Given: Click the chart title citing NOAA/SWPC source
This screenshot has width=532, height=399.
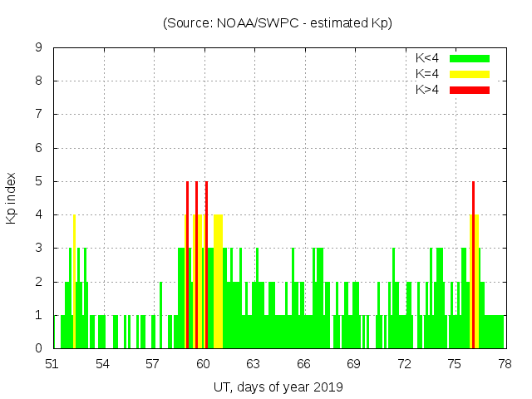Looking at the screenshot, I should (x=278, y=23).
